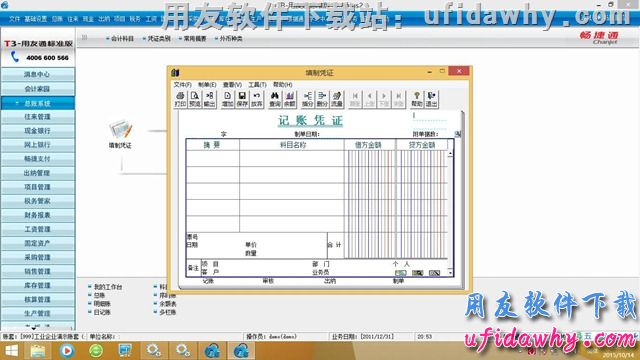Screen dimensions: 640x360
Task: Click the 流量 cash flow icon
Action: [x=337, y=99]
